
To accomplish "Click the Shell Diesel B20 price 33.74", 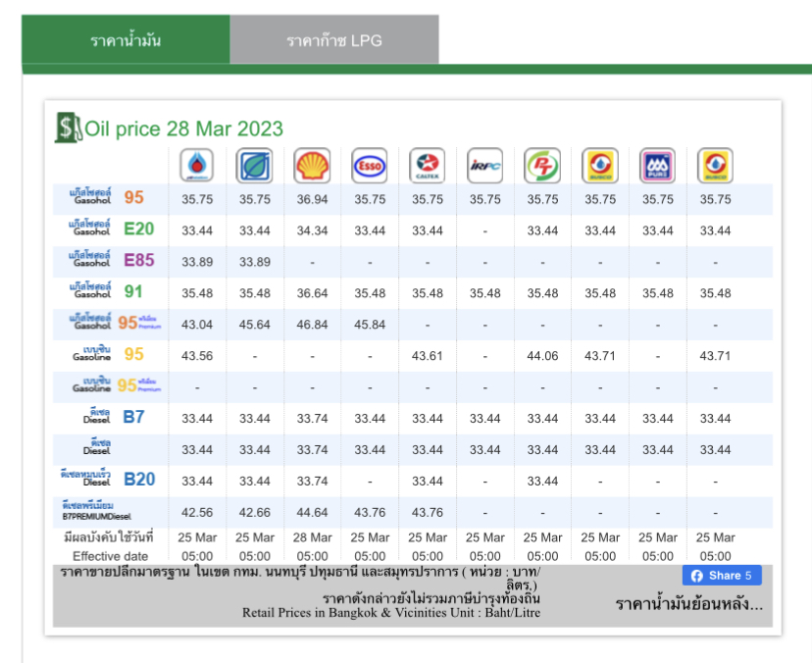I will click(x=312, y=482).
